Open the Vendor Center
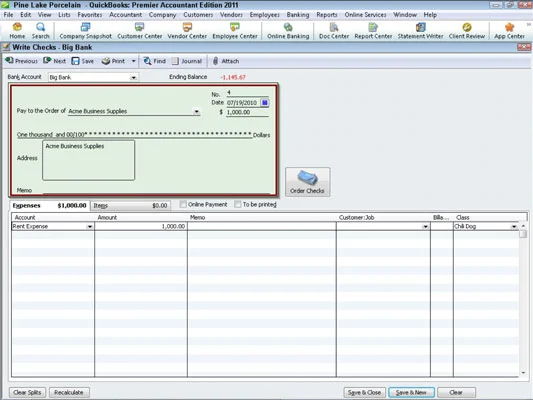Image resolution: width=533 pixels, height=400 pixels. [187, 31]
